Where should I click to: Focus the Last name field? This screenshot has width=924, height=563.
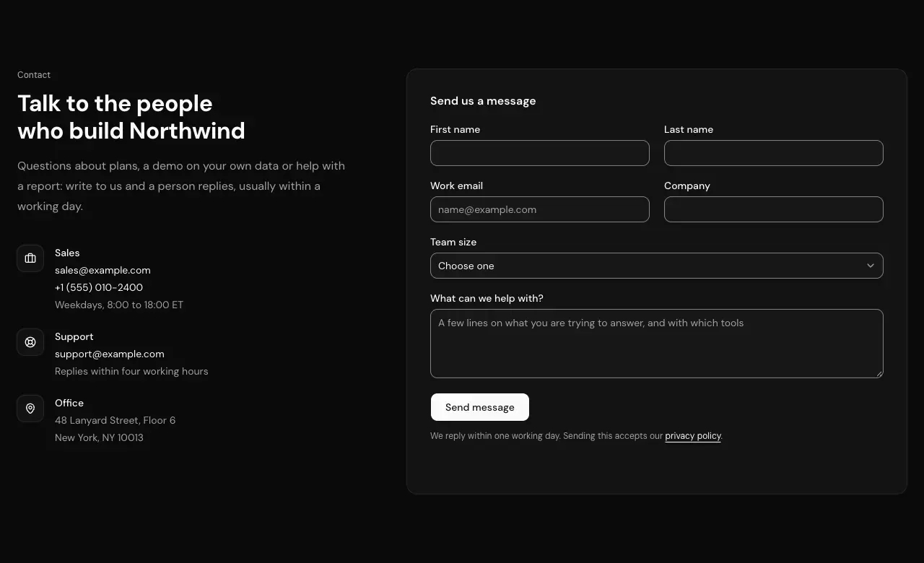point(773,153)
